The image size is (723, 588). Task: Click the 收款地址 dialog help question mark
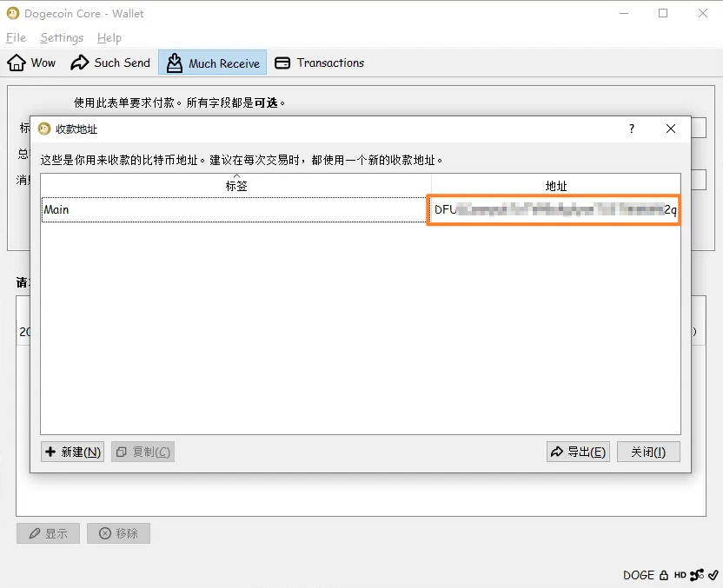tap(632, 129)
